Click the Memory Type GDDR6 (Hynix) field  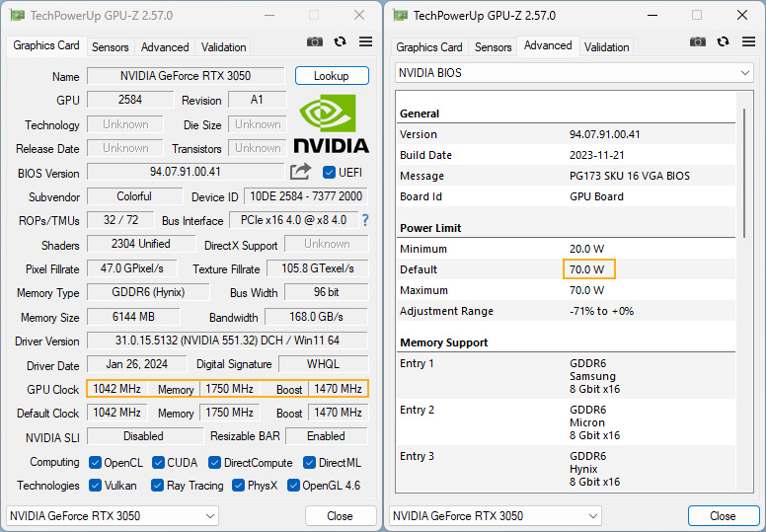click(x=148, y=292)
